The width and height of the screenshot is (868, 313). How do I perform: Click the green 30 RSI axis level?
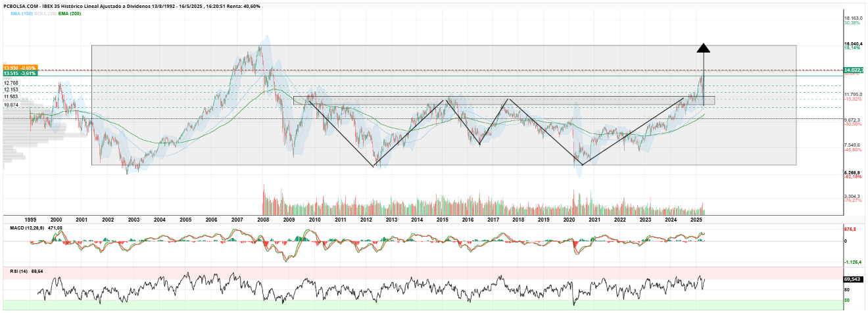[x=847, y=301]
